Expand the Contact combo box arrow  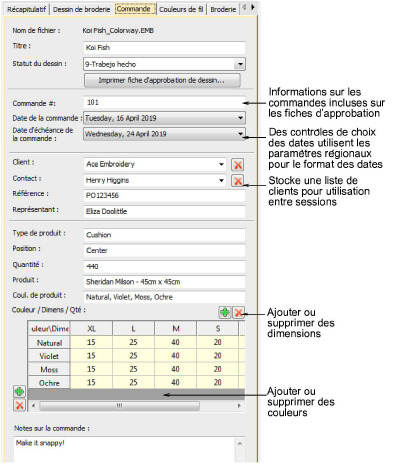point(221,180)
